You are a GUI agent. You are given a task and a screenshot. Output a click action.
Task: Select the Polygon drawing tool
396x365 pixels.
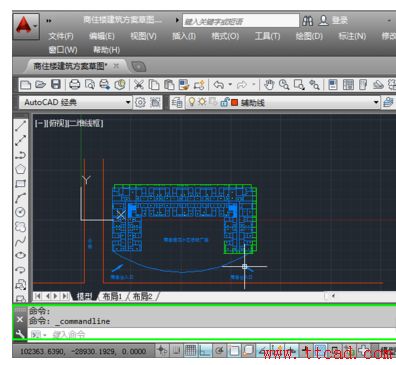coord(21,169)
